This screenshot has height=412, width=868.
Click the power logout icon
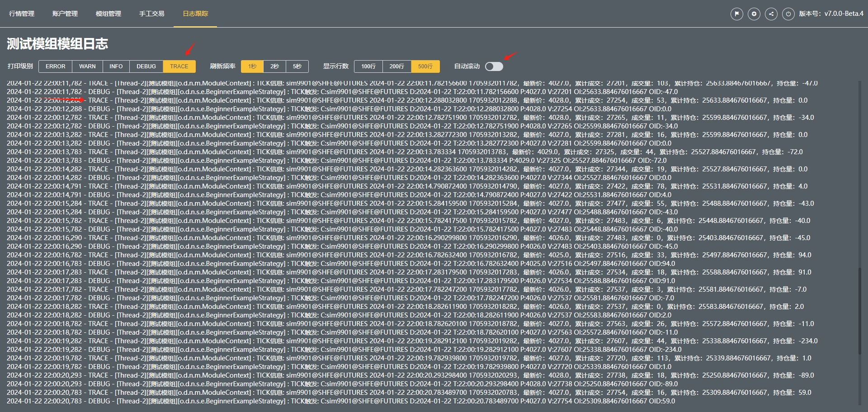click(788, 14)
